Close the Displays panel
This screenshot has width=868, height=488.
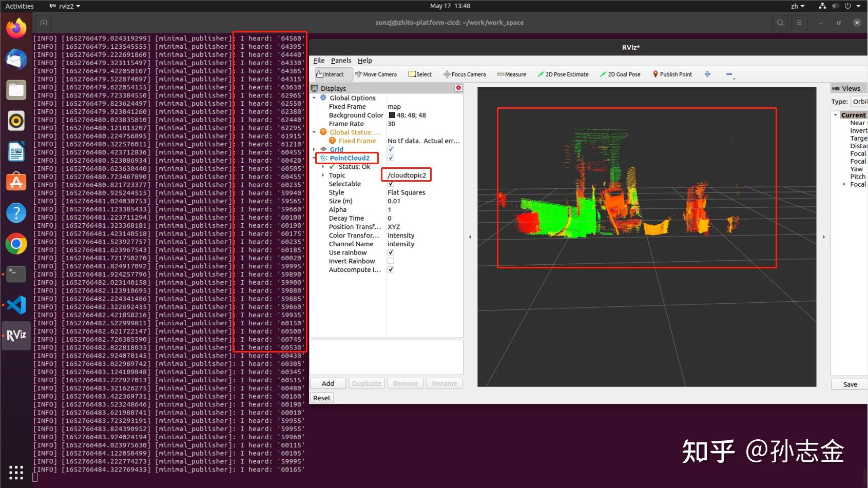458,88
